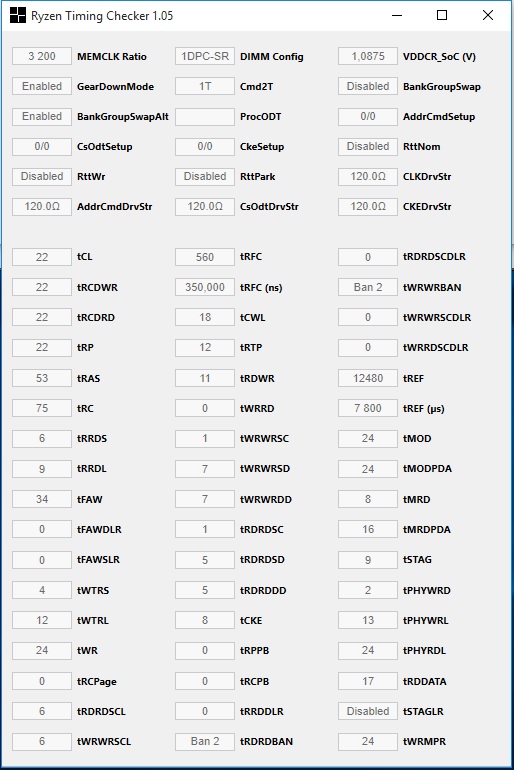Click the tPHYRDL value field
The width and height of the screenshot is (514, 770).
click(x=368, y=650)
